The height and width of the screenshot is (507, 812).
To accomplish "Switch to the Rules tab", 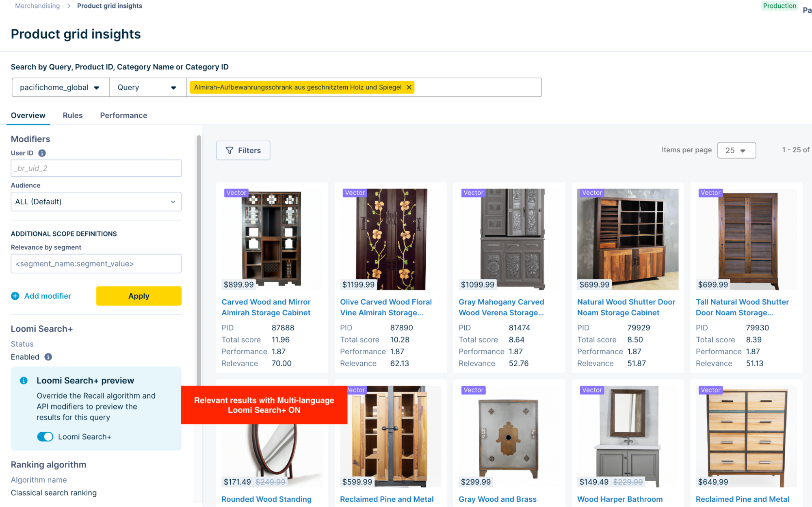I will click(x=73, y=115).
